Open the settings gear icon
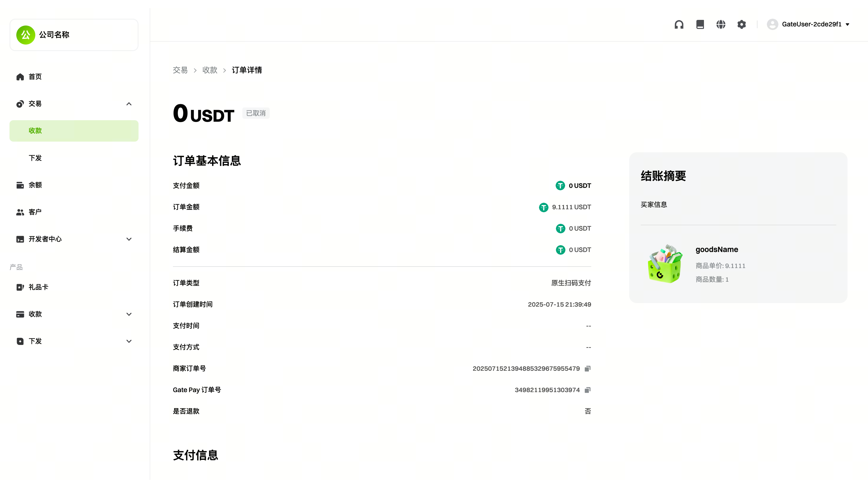Image resolution: width=868 pixels, height=488 pixels. [x=741, y=24]
